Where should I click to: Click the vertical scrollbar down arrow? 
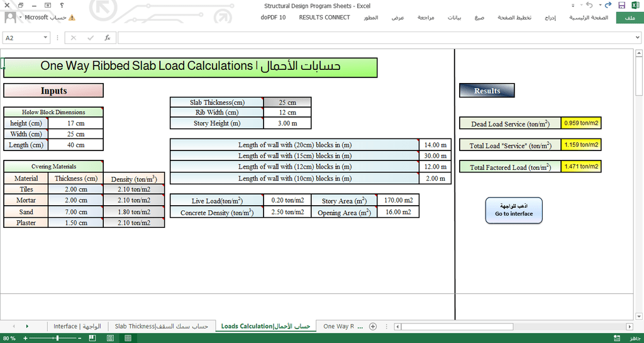pos(639,317)
